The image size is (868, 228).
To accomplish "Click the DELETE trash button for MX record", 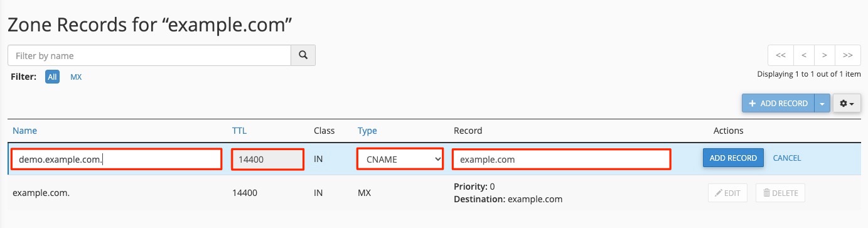I will pos(780,193).
